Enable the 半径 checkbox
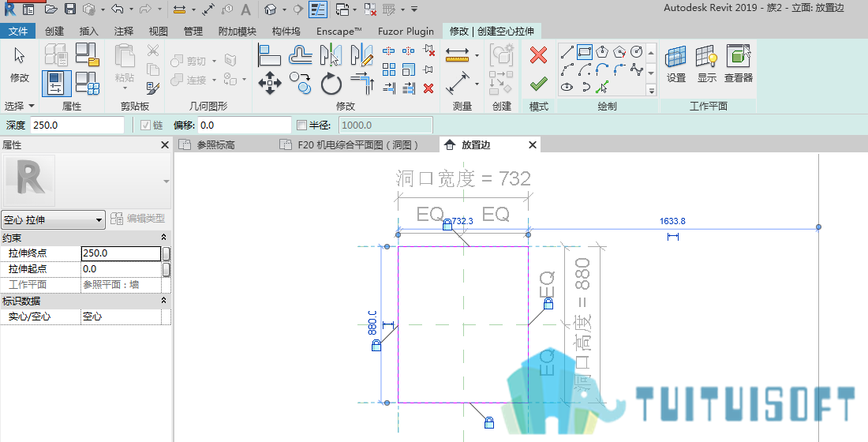 301,125
